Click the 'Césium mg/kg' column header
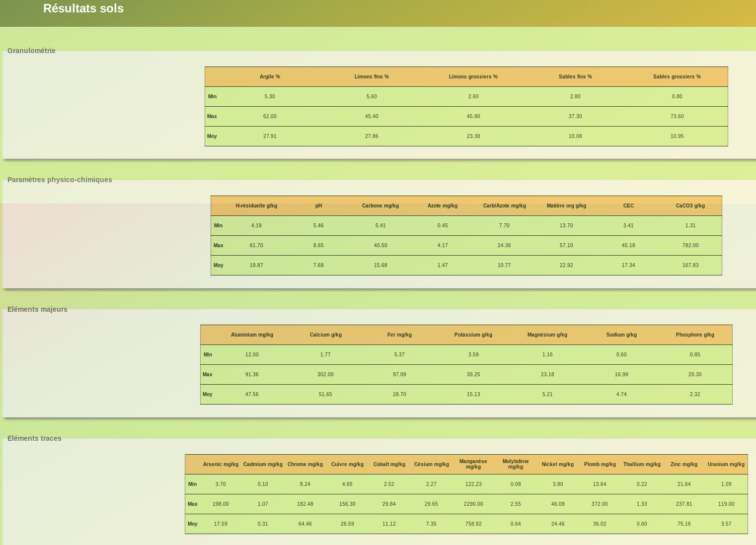Image resolution: width=756 pixels, height=545 pixels. pyautogui.click(x=431, y=464)
